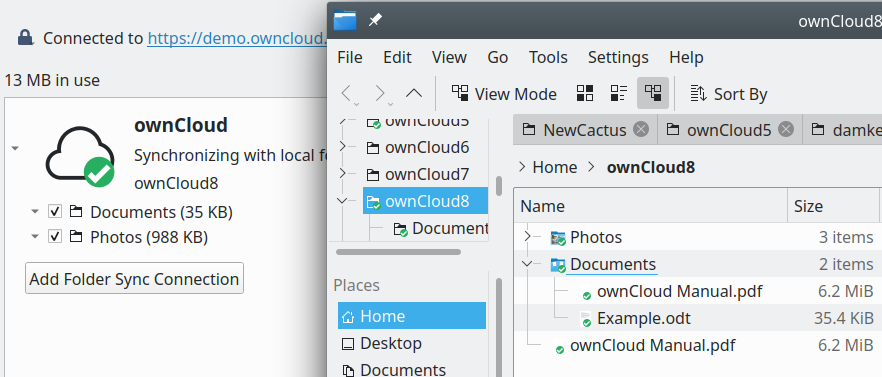The image size is (882, 377).
Task: Open the demo.owncloud server link
Action: click(237, 38)
